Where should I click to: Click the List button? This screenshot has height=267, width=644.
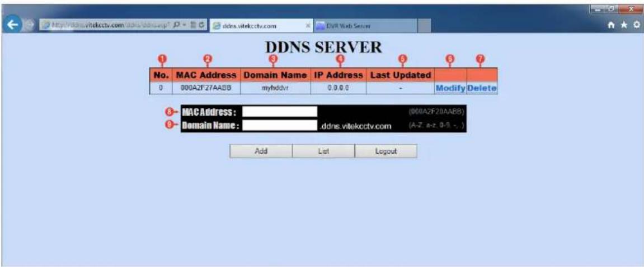[323, 151]
